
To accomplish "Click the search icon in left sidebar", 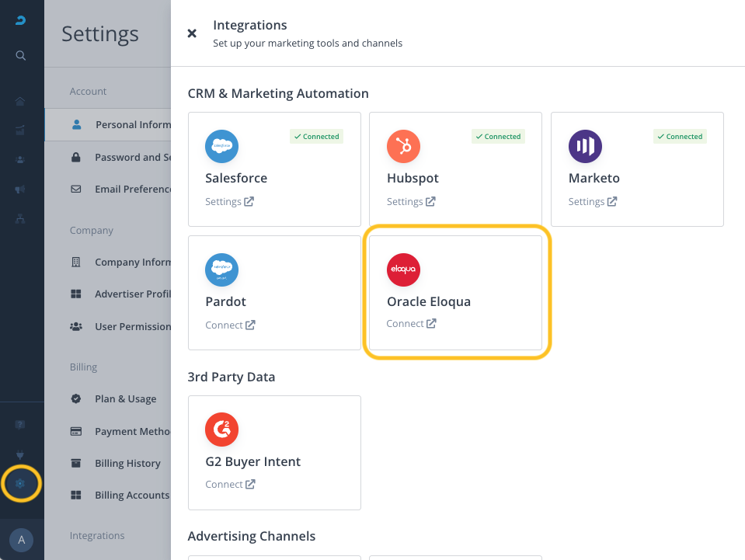I will 21,55.
